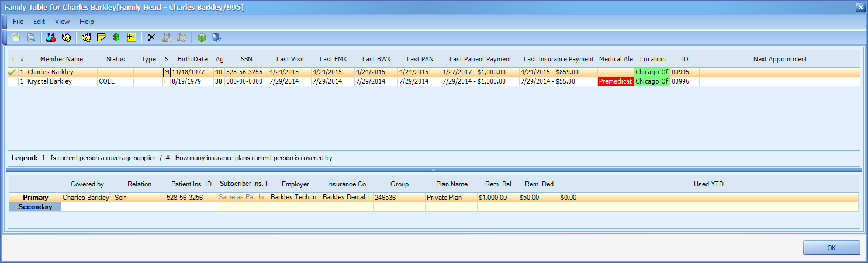Click remaining deductible $50.00 cell
The width and height of the screenshot is (868, 263).
tap(538, 198)
